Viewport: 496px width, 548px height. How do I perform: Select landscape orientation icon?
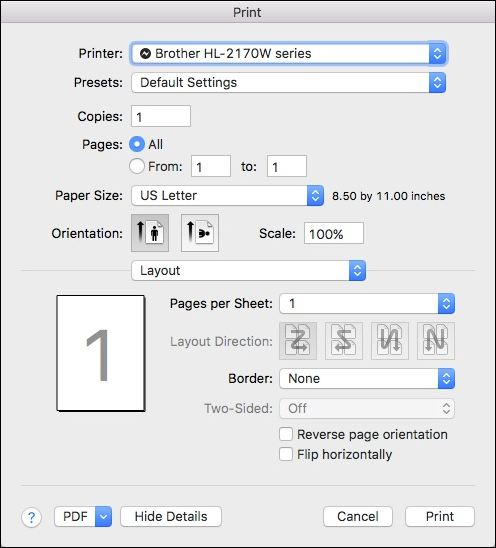(x=200, y=233)
